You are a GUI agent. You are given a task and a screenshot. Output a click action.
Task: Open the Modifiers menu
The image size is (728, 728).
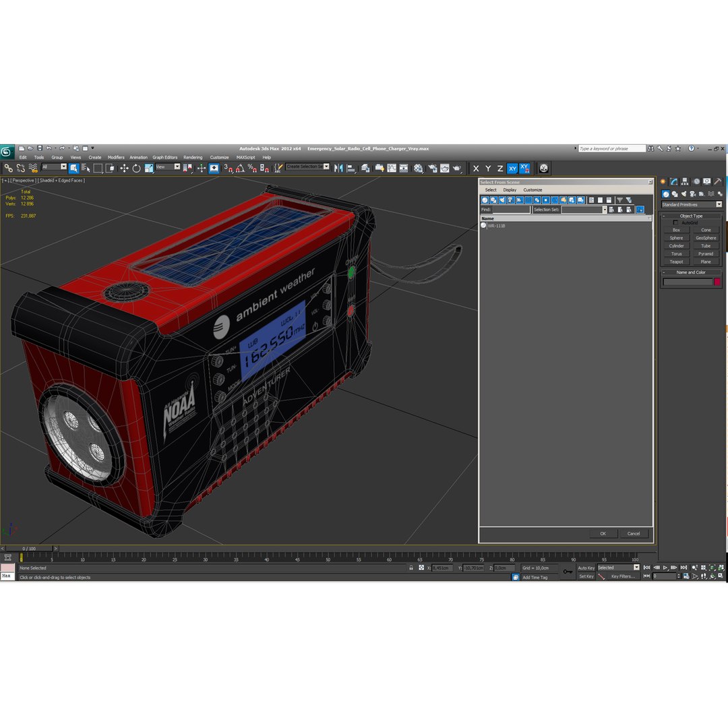(x=116, y=157)
